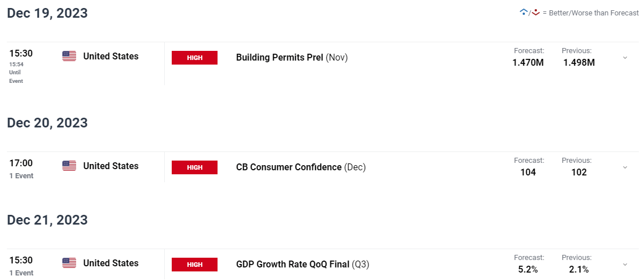
Task: Click the 17:00 time for Consumer Confidence
Action: pos(21,163)
